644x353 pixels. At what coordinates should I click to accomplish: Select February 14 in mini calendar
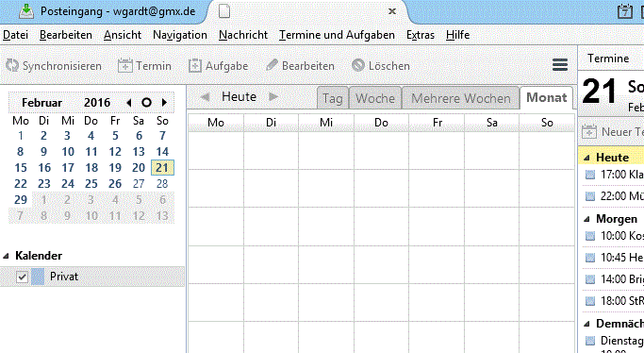pos(162,152)
